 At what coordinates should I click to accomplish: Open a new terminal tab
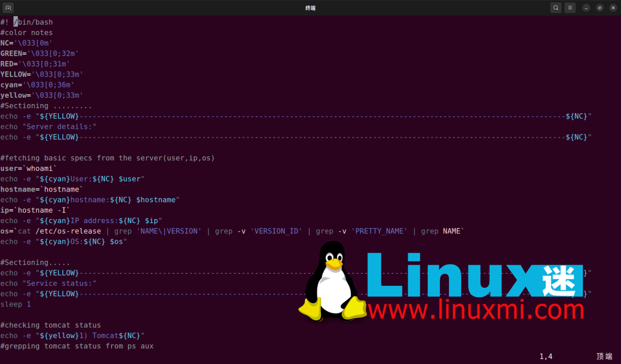pos(7,7)
